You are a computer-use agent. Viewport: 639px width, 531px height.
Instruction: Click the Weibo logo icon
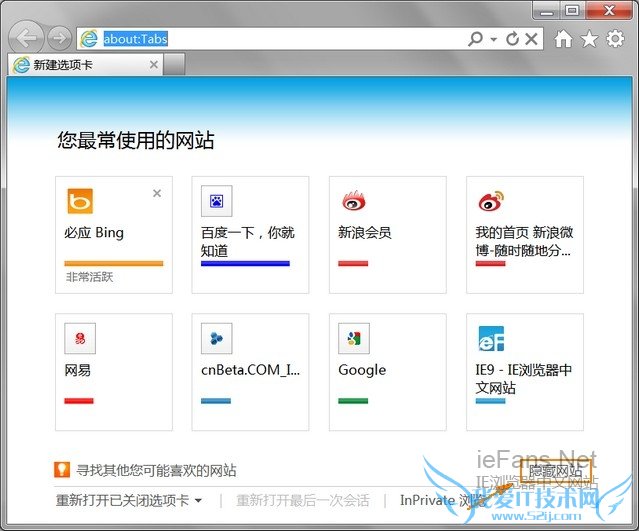[x=491, y=201]
